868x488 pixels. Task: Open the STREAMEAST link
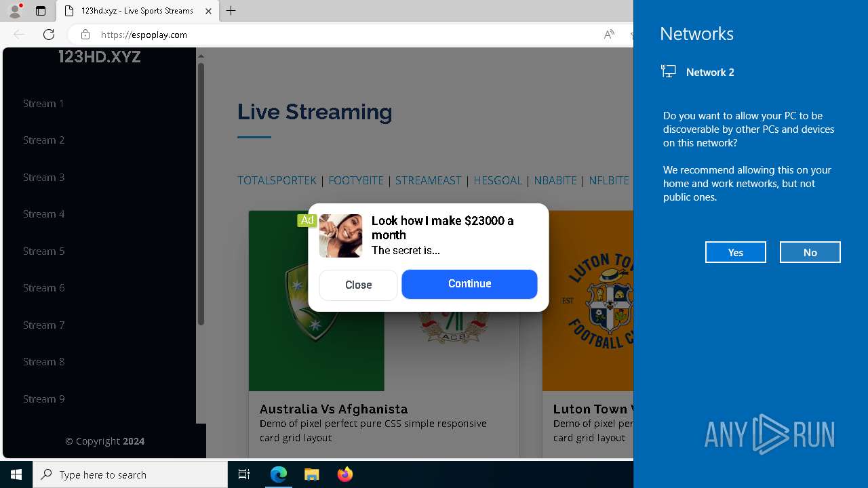(429, 180)
